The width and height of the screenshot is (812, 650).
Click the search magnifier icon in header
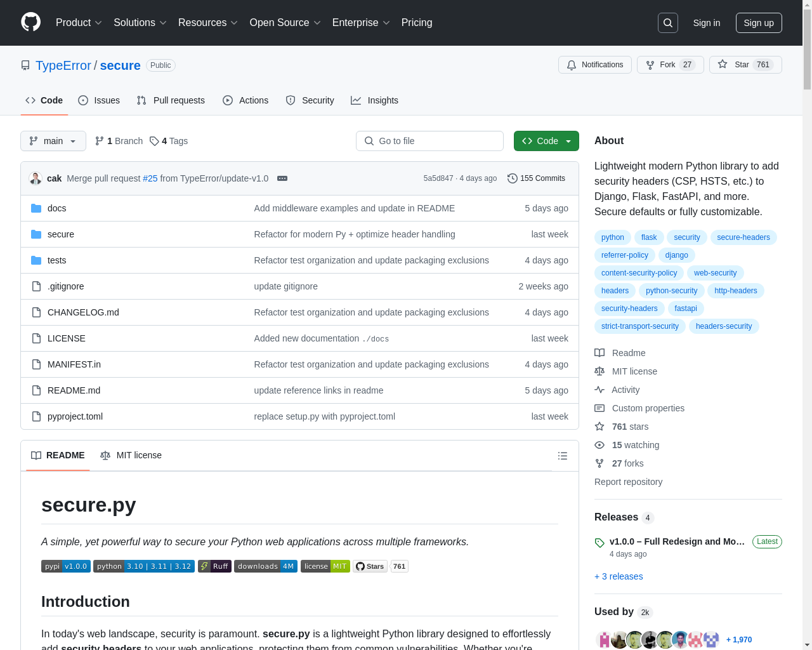point(668,23)
